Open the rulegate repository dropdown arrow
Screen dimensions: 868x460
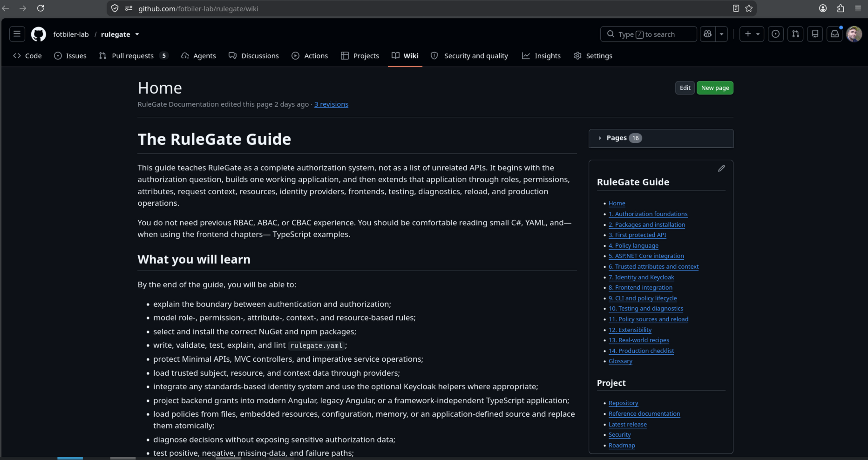click(x=137, y=34)
